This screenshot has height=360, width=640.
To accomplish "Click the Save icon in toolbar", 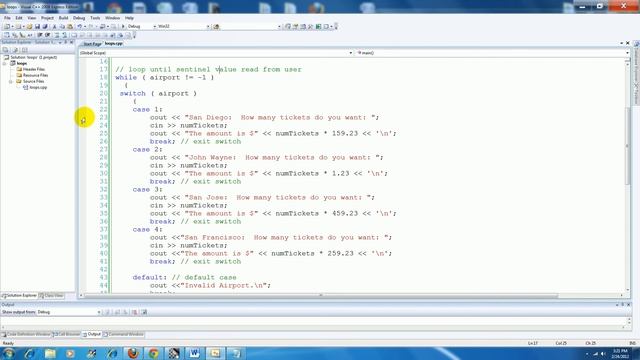I will pos(37,27).
